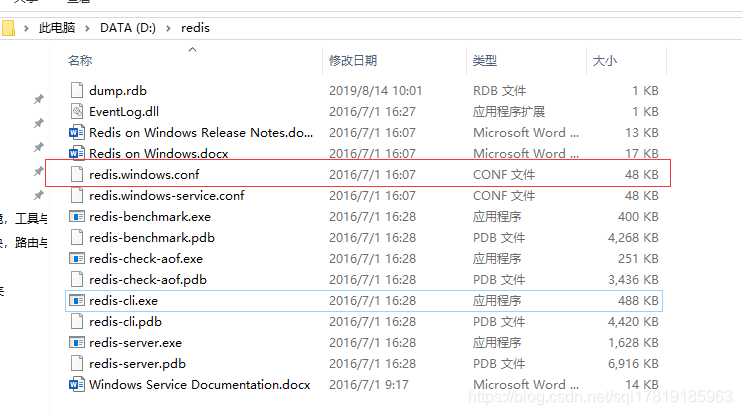The height and width of the screenshot is (415, 742).
Task: Toggle sort arrow above 名称 column
Action: coord(192,49)
